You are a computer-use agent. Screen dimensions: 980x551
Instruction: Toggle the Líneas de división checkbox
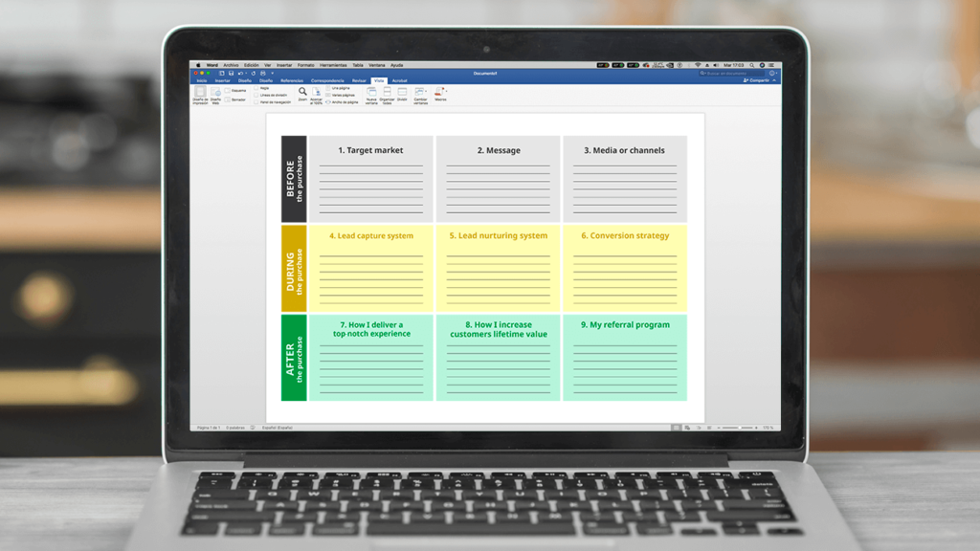[x=257, y=95]
